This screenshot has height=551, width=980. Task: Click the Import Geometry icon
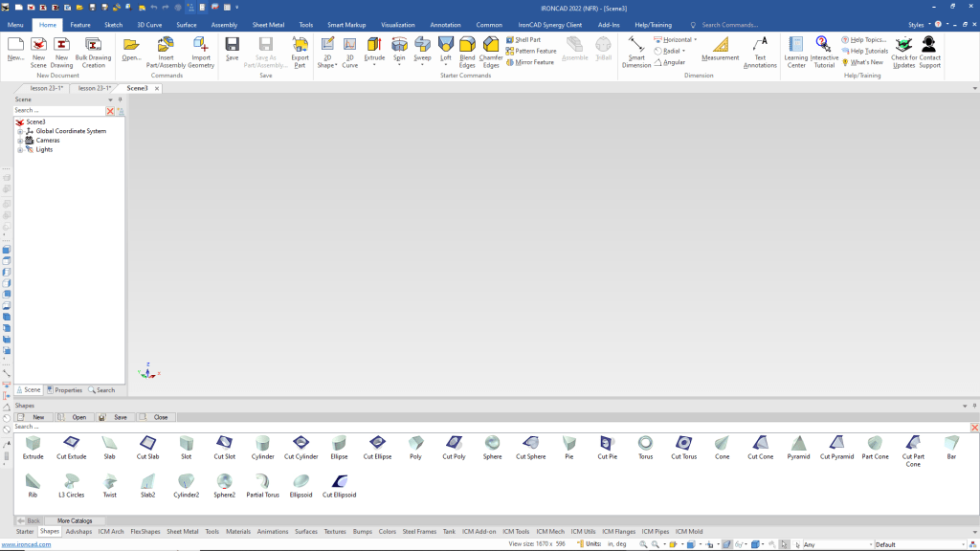click(201, 44)
